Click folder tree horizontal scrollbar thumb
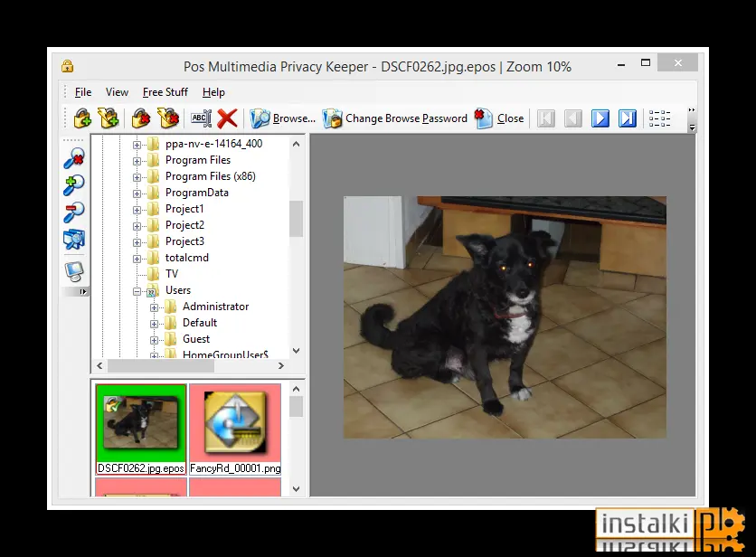756x557 pixels. (x=161, y=366)
